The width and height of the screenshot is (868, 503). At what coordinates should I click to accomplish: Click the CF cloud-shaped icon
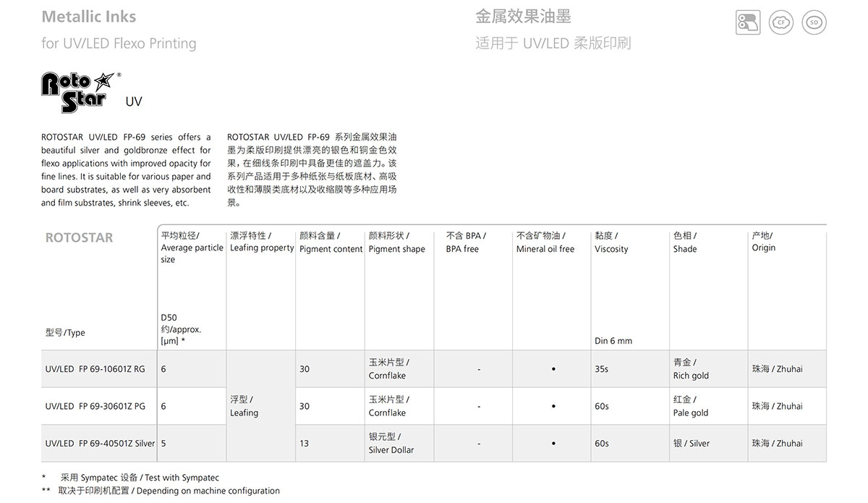[781, 22]
